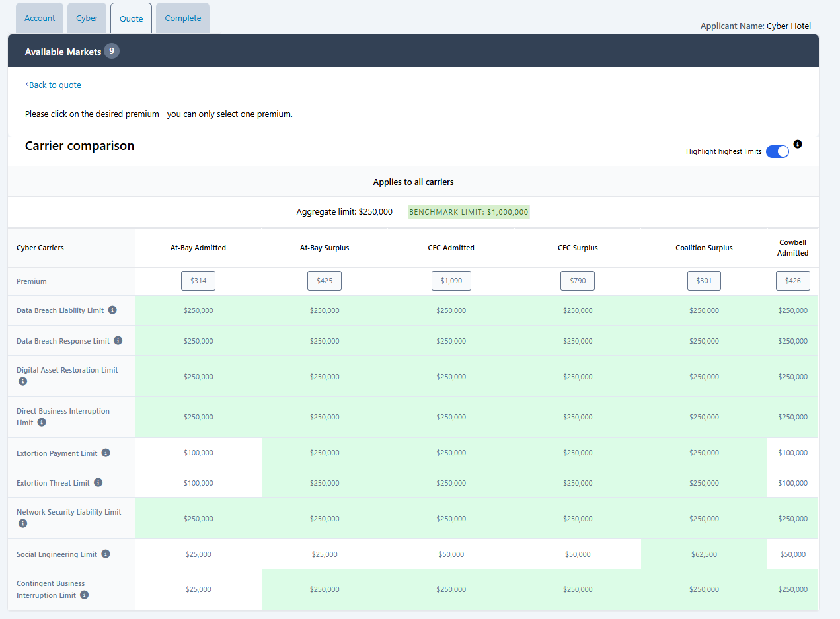Select the Quote tab
Image resolution: width=840 pixels, height=619 pixels.
[x=131, y=18]
